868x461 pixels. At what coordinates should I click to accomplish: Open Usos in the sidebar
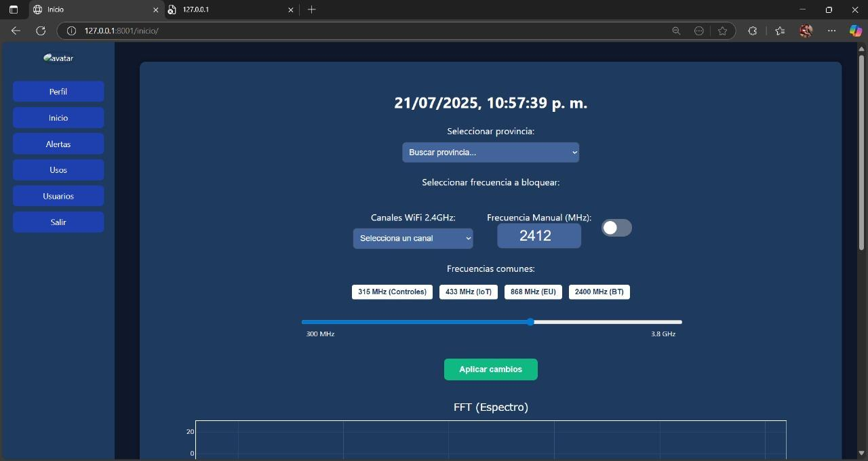pyautogui.click(x=58, y=169)
